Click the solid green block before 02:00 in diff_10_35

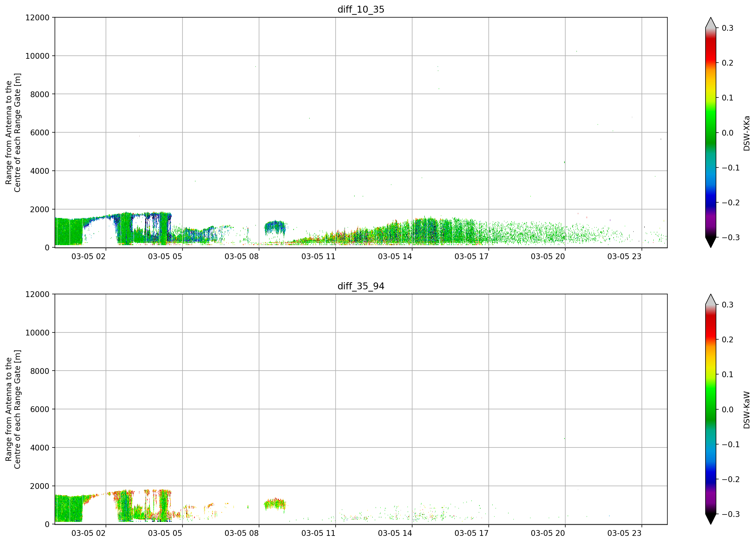(x=69, y=232)
